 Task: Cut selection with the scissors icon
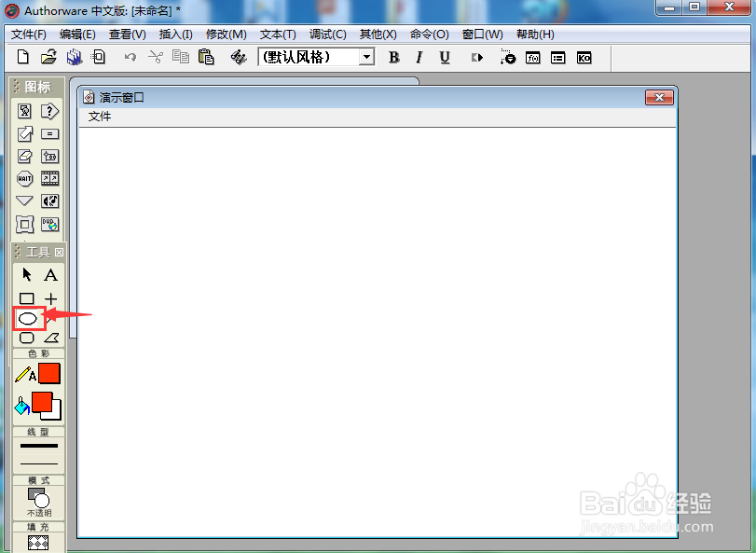(x=156, y=58)
